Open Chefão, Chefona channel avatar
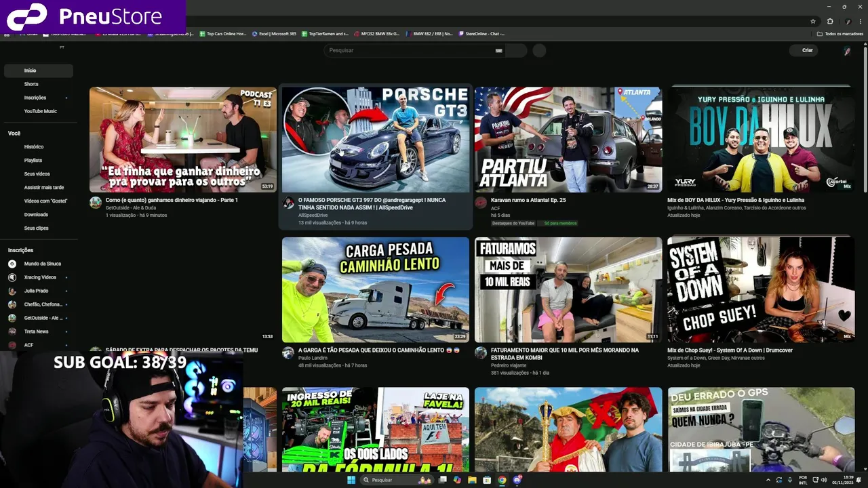This screenshot has height=488, width=868. click(x=12, y=304)
